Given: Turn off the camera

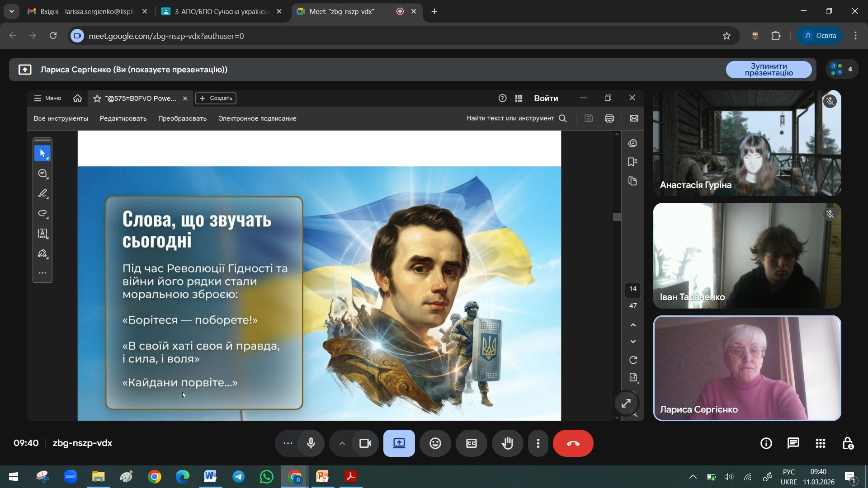Looking at the screenshot, I should click(x=365, y=443).
